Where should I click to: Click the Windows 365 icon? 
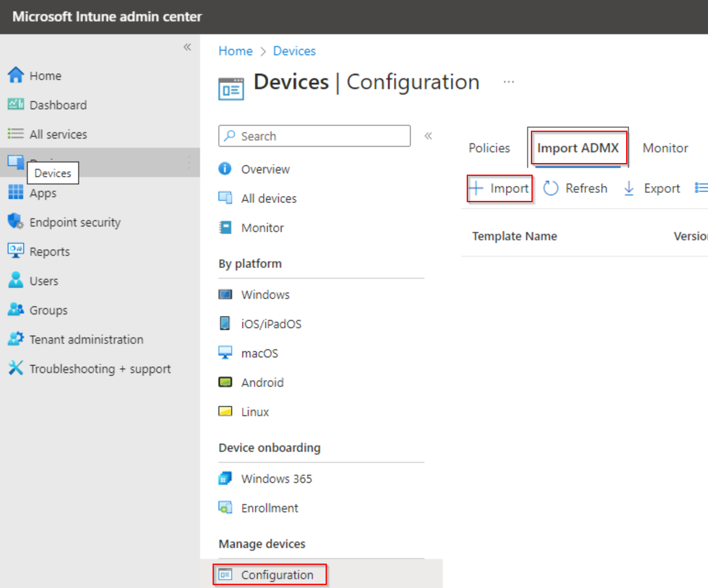point(225,478)
